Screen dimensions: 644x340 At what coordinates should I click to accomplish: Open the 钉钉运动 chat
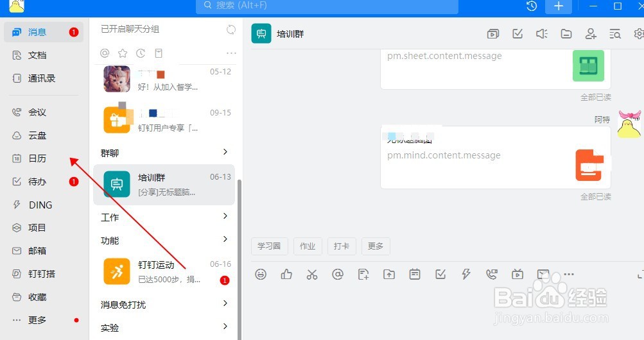(165, 271)
